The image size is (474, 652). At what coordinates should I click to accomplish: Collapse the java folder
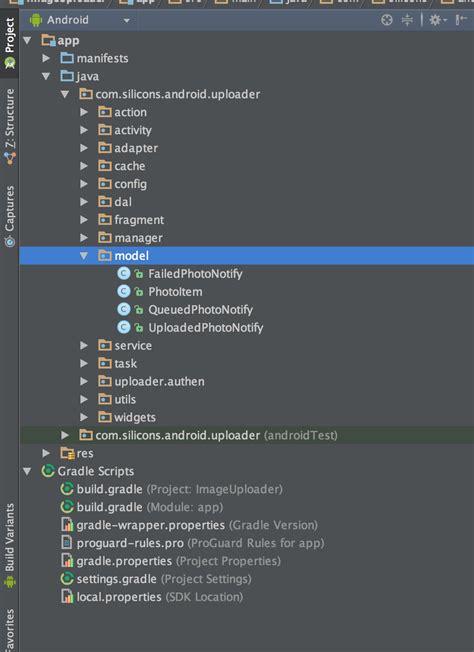coord(46,76)
